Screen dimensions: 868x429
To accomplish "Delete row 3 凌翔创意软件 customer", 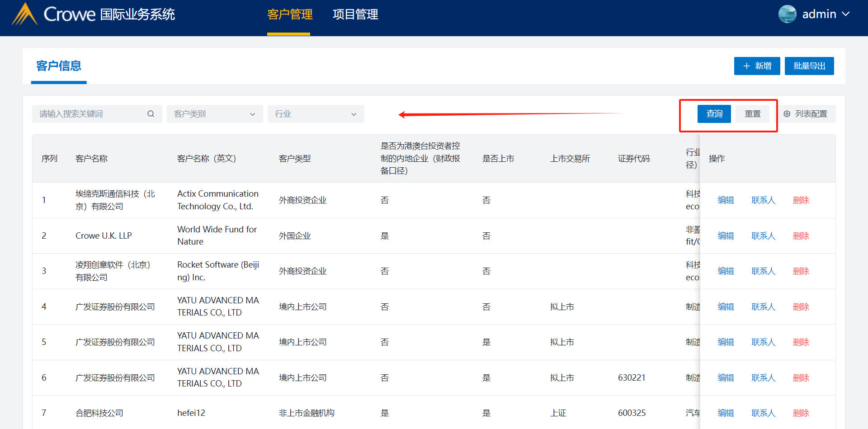I will coord(801,271).
